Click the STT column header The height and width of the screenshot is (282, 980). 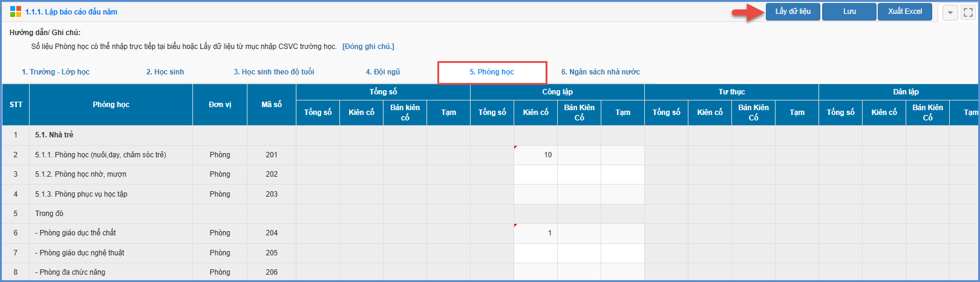click(x=16, y=105)
